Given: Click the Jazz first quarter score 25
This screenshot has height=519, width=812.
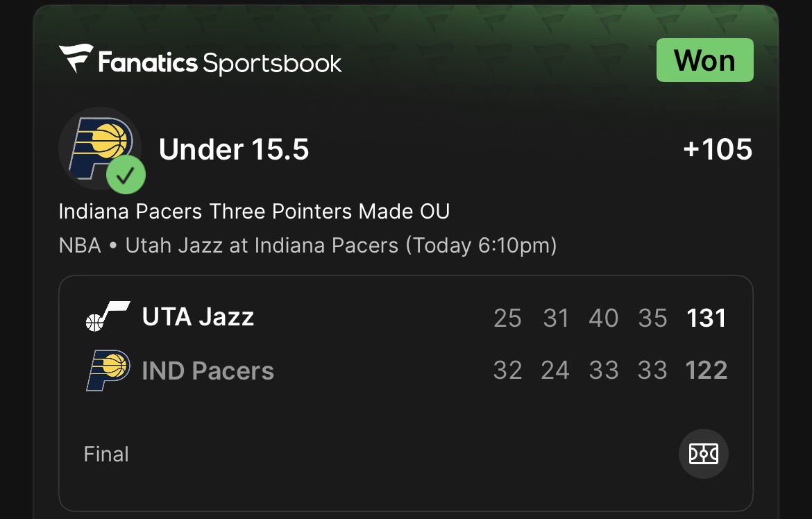Looking at the screenshot, I should click(x=507, y=318).
